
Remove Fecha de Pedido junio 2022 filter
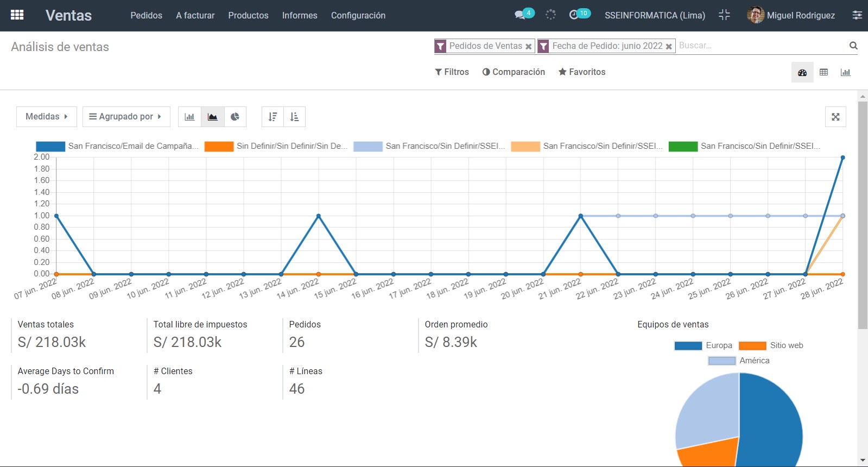pyautogui.click(x=669, y=47)
